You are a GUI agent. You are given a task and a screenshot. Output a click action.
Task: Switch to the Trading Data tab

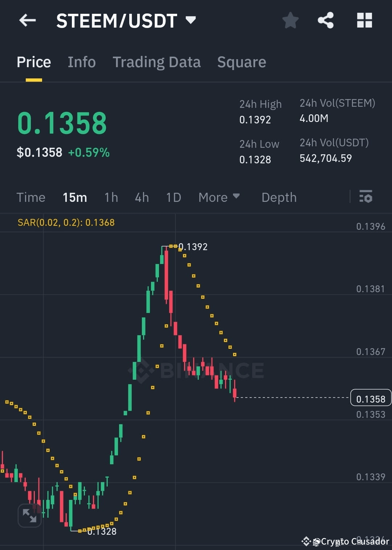point(157,62)
